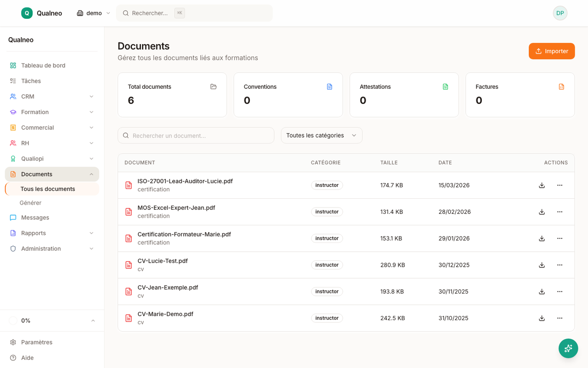Focus the Rechercher un document field

[196, 135]
